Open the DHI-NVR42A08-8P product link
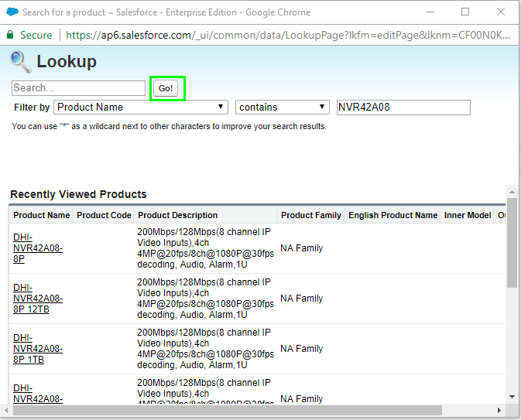This screenshot has width=521, height=420. pyautogui.click(x=38, y=248)
